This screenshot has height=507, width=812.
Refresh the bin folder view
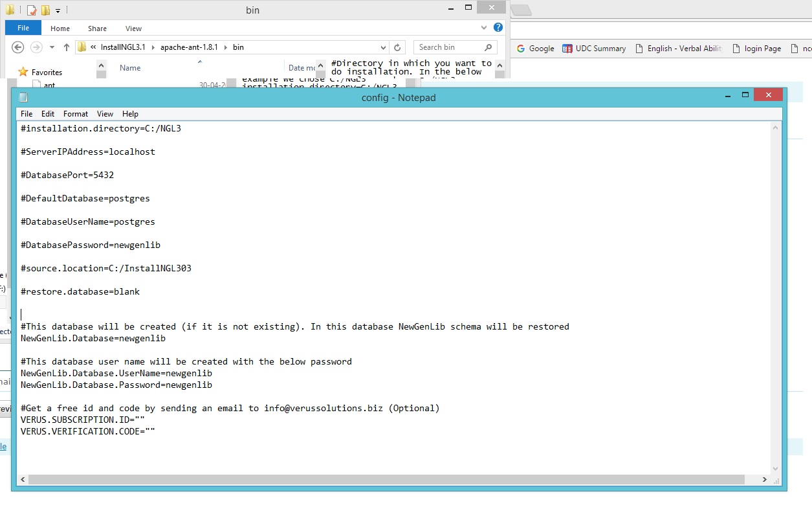(399, 47)
